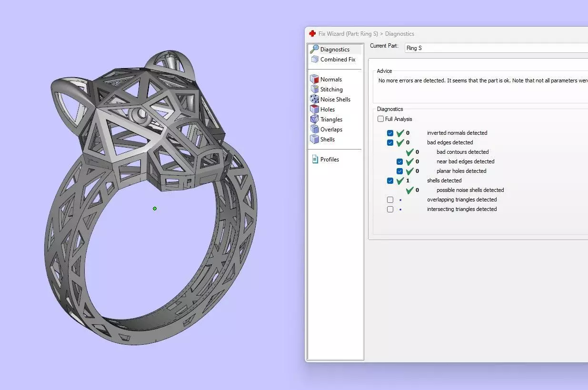This screenshot has height=390, width=588.
Task: Click green checkmark beside shells detected
Action: [x=400, y=180]
